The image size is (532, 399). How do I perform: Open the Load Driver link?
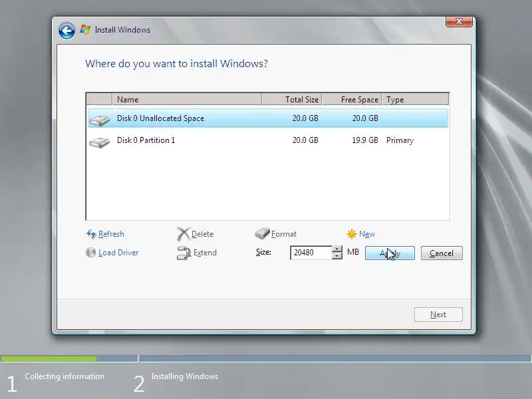pyautogui.click(x=118, y=253)
